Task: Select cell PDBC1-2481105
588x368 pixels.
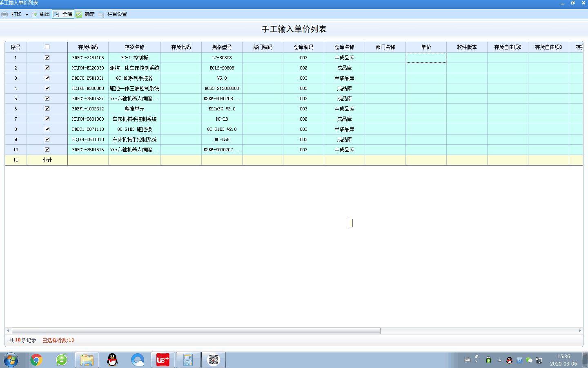Action: pyautogui.click(x=88, y=58)
